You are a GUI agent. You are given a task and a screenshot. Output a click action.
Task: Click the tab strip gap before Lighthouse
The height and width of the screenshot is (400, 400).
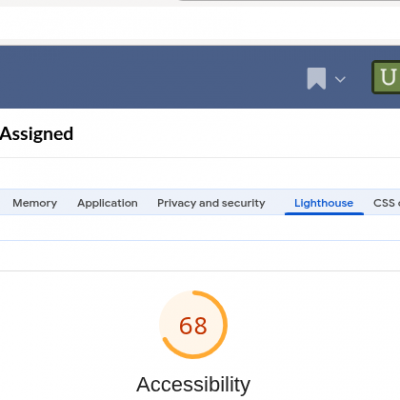[275, 203]
